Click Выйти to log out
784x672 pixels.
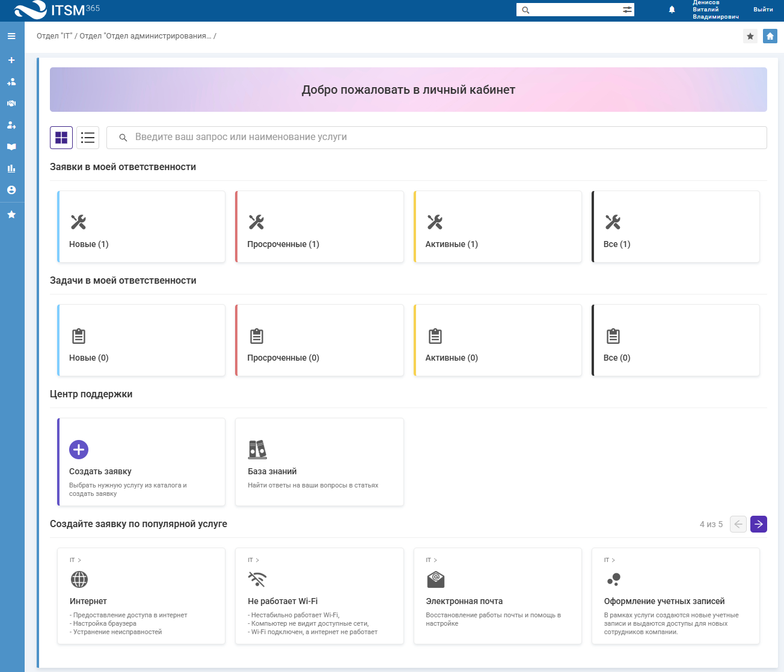[763, 10]
